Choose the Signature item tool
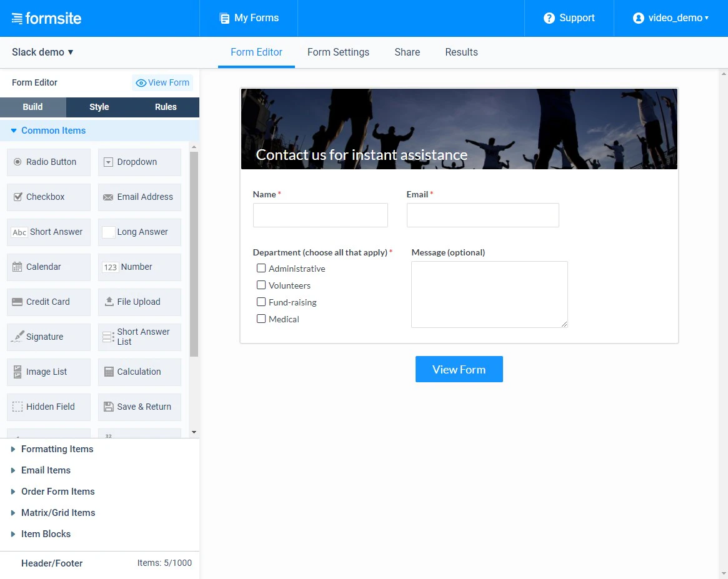 coord(48,337)
